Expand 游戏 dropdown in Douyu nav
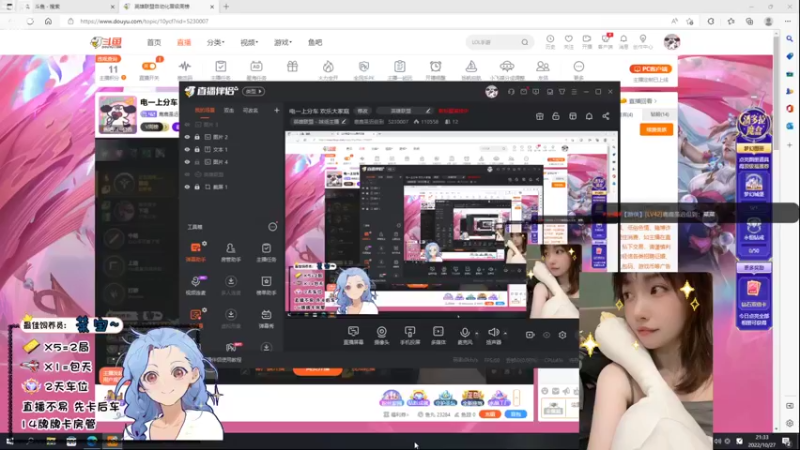 (283, 42)
